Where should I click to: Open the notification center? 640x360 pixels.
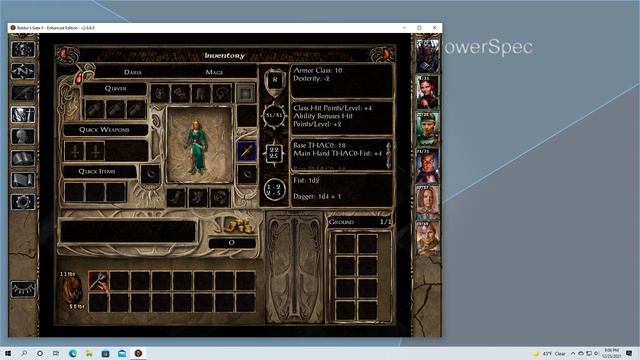(x=629, y=353)
